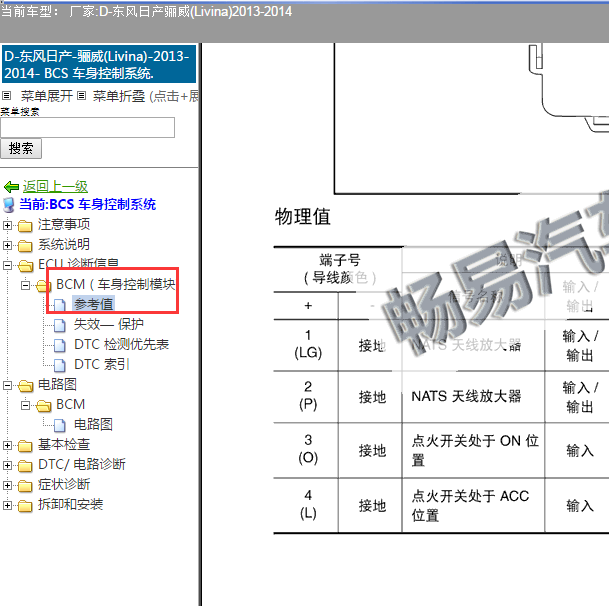This screenshot has height=606, width=609.
Task: Click the table cell 4 (L)
Action: pyautogui.click(x=308, y=505)
